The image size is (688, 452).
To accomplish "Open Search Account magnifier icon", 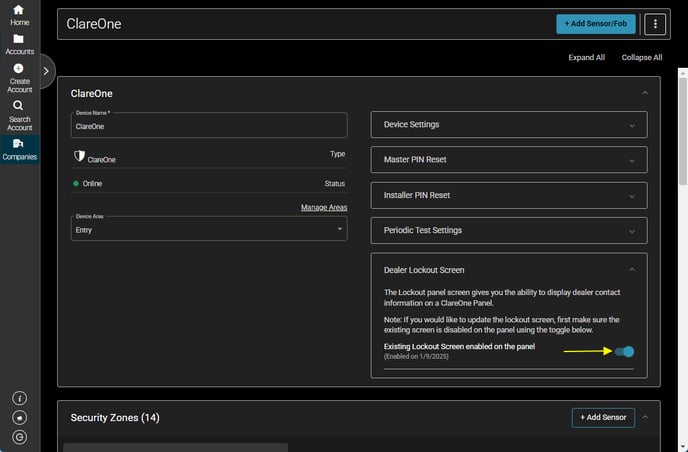I will (18, 105).
